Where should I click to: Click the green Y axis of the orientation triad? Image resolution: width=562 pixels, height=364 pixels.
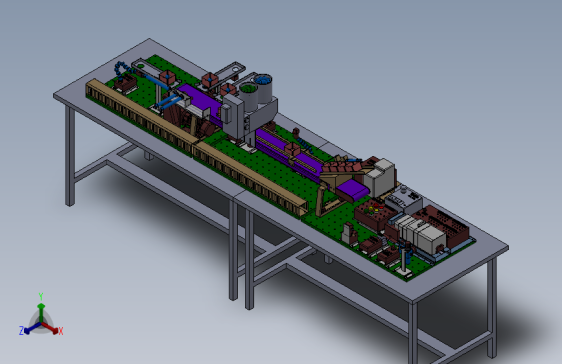[41, 312]
